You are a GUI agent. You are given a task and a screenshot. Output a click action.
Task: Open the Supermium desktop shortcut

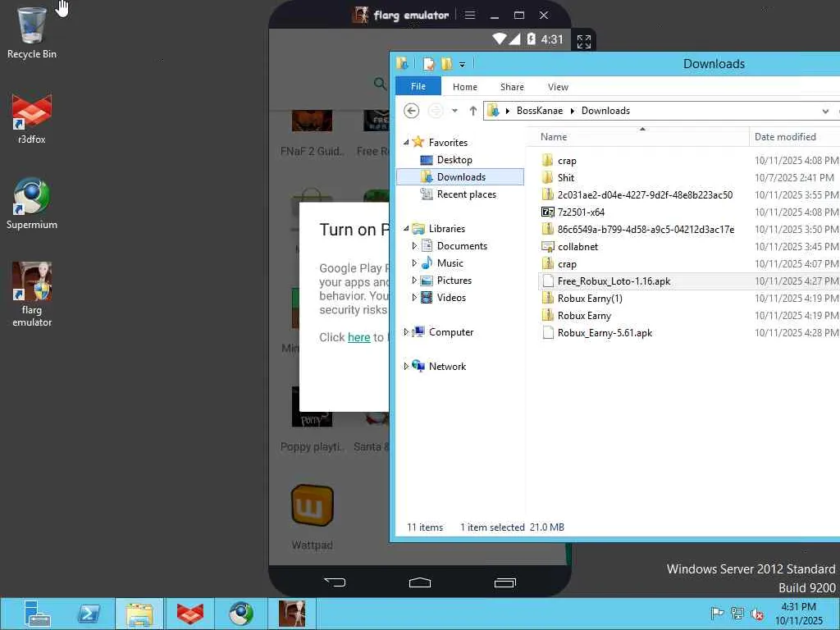pyautogui.click(x=32, y=203)
